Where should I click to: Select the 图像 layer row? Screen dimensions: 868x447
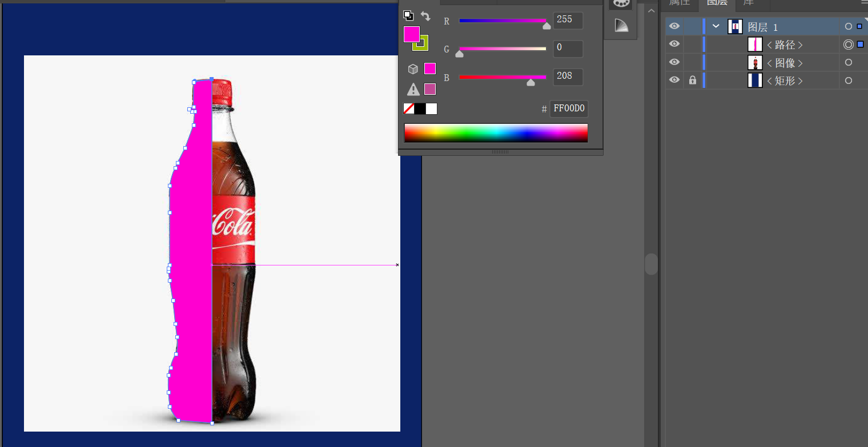click(x=766, y=62)
